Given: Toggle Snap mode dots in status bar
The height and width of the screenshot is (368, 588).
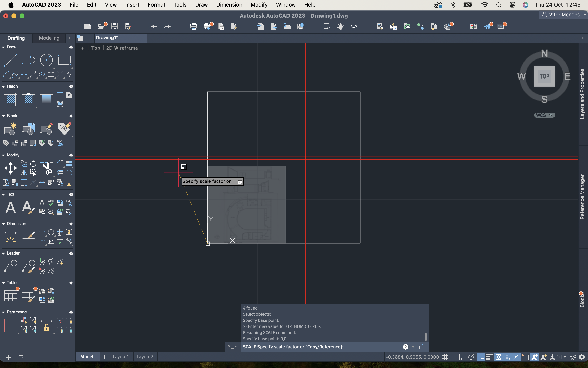Looking at the screenshot, I should [453, 357].
